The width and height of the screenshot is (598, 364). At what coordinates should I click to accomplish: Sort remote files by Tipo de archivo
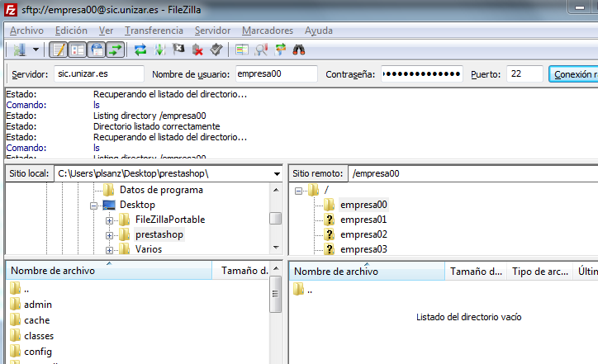[539, 272]
